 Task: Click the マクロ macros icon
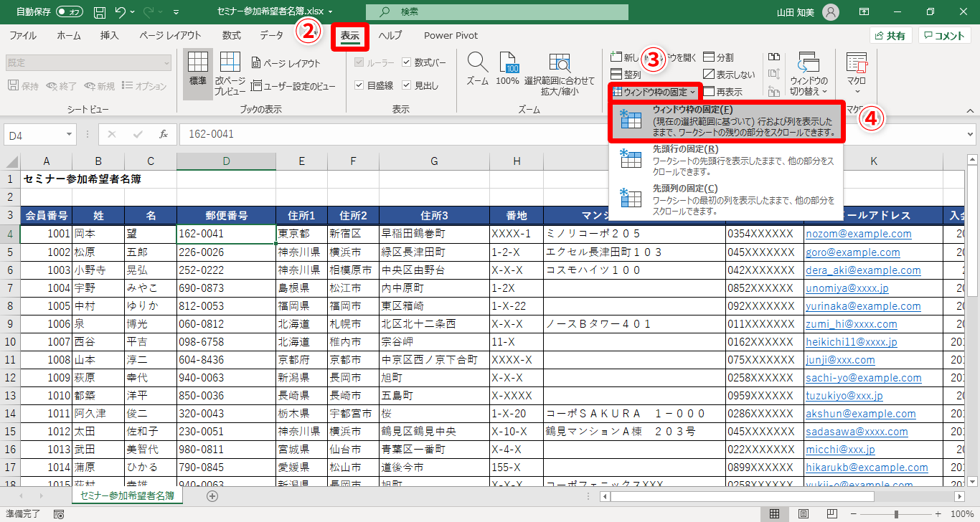click(857, 74)
